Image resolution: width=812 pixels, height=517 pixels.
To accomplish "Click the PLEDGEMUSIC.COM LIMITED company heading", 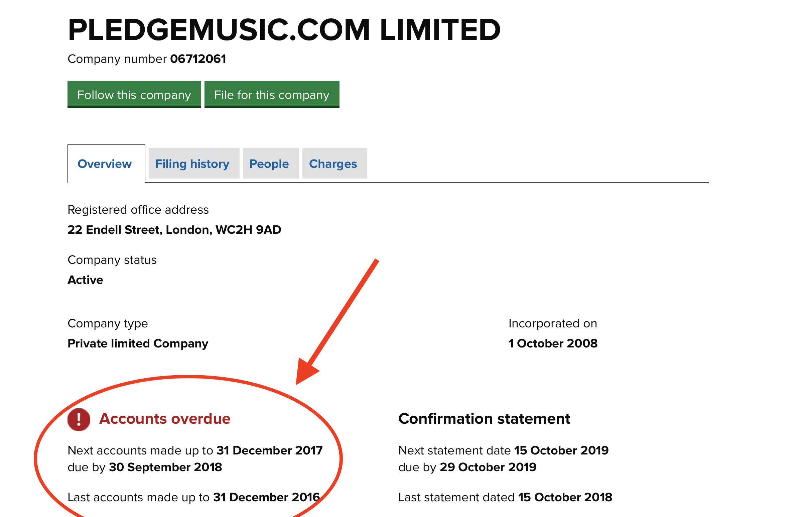I will click(284, 30).
